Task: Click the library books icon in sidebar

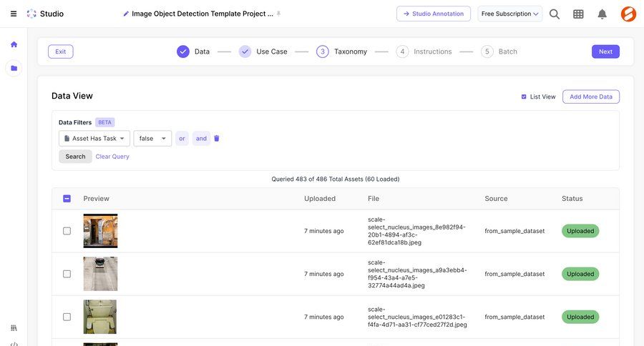Action: click(14, 327)
